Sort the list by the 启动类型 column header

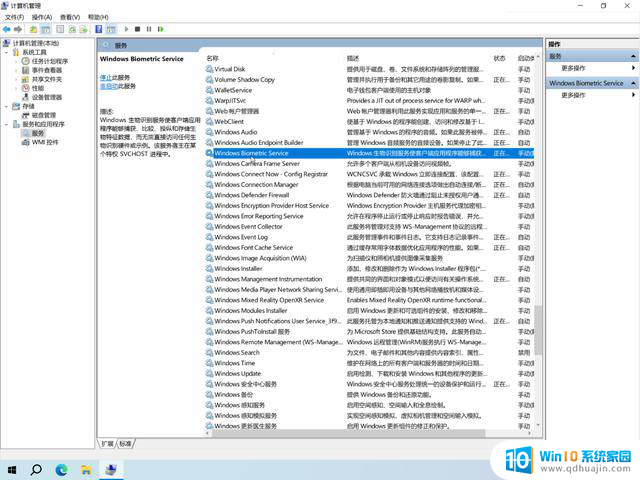(x=526, y=58)
